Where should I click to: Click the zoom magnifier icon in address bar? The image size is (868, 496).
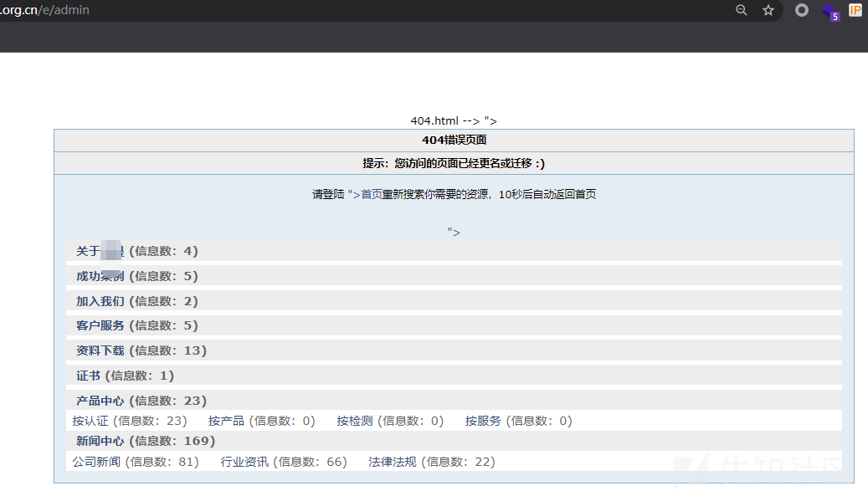742,10
